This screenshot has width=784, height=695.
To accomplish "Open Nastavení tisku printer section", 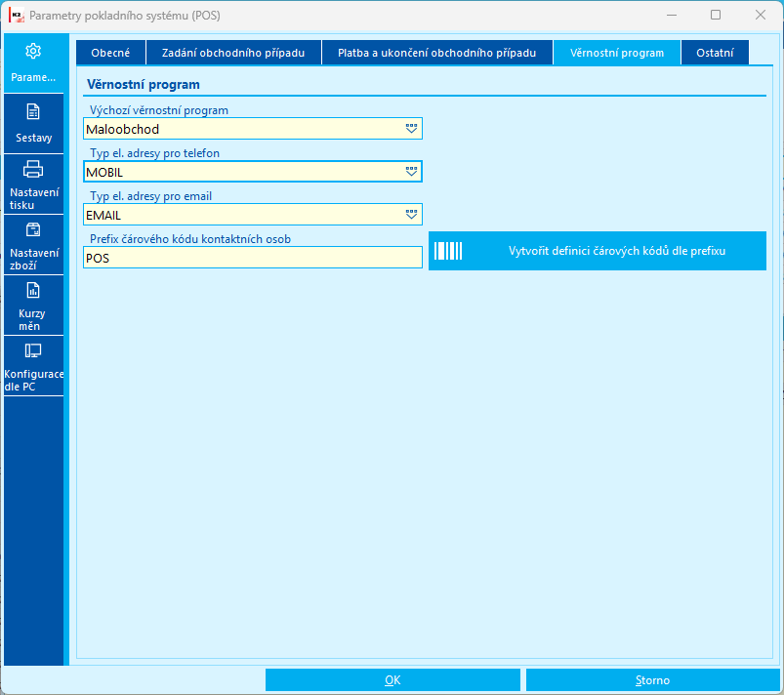I will [33, 184].
